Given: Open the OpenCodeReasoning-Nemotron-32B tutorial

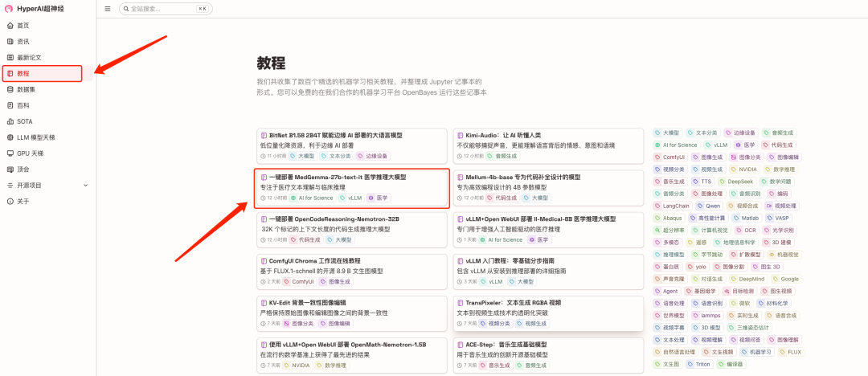Looking at the screenshot, I should 351,229.
